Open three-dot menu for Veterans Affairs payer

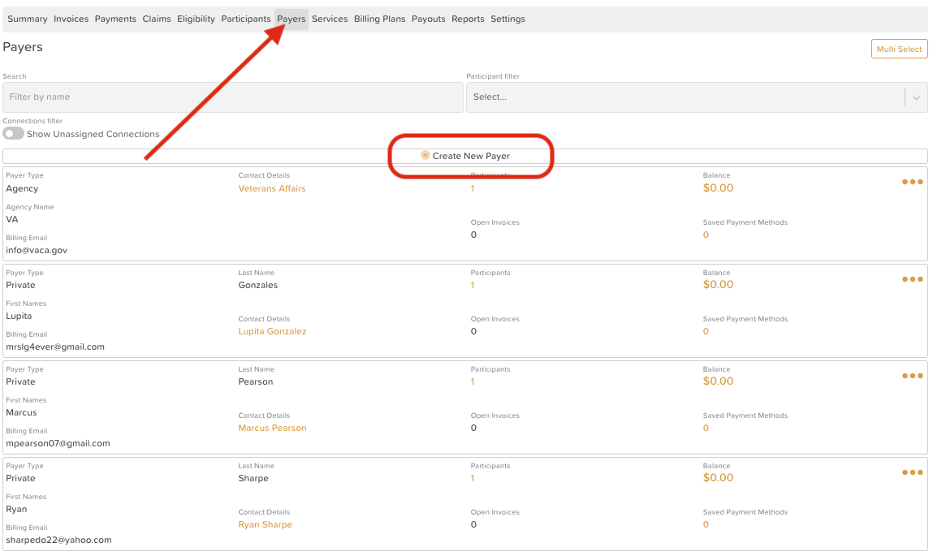[912, 182]
